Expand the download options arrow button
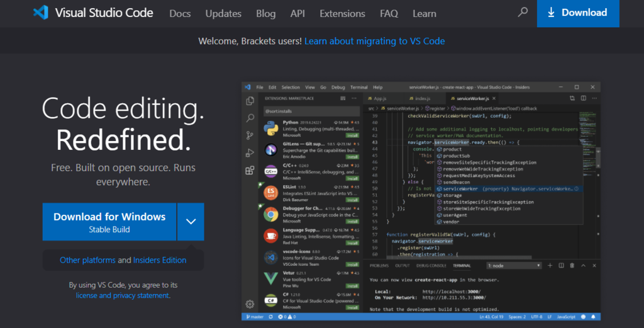 click(191, 222)
